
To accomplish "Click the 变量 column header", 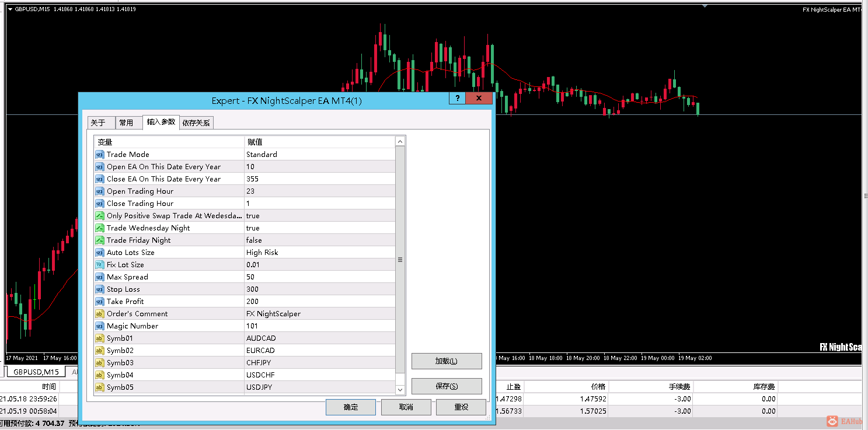I will click(x=169, y=142).
